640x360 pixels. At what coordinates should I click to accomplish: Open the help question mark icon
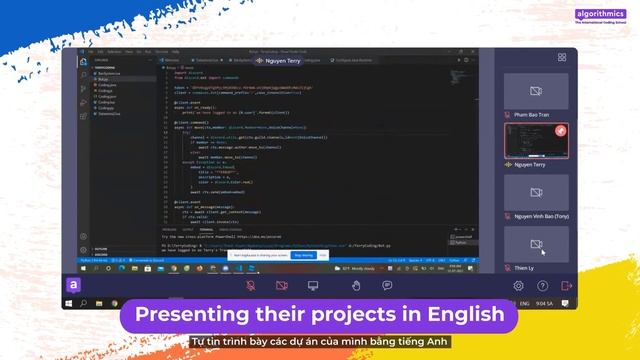[x=542, y=286]
